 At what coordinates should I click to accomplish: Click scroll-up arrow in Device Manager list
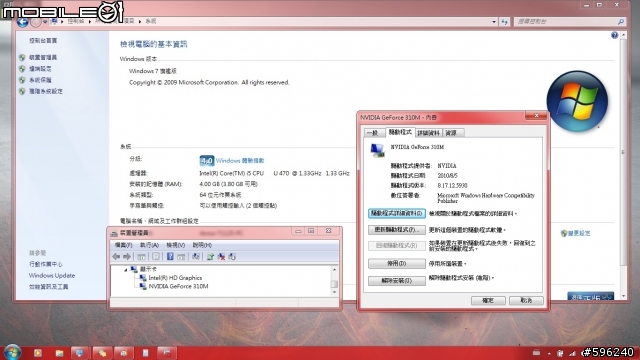[x=334, y=270]
